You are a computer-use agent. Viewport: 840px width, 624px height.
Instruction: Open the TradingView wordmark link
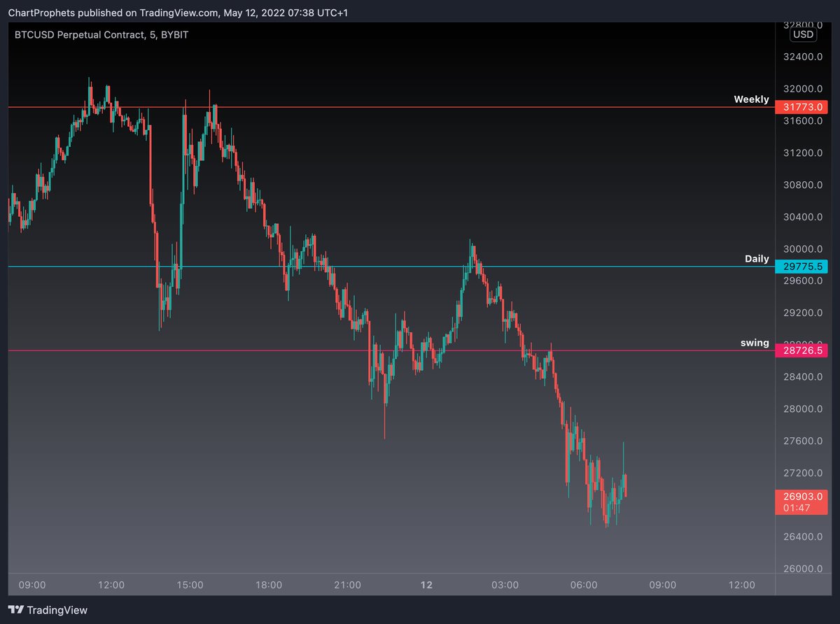pos(57,610)
